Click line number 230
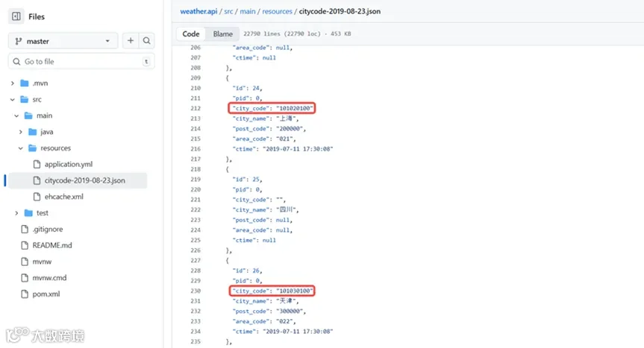Viewport: 644px width, 348px height. (x=196, y=291)
